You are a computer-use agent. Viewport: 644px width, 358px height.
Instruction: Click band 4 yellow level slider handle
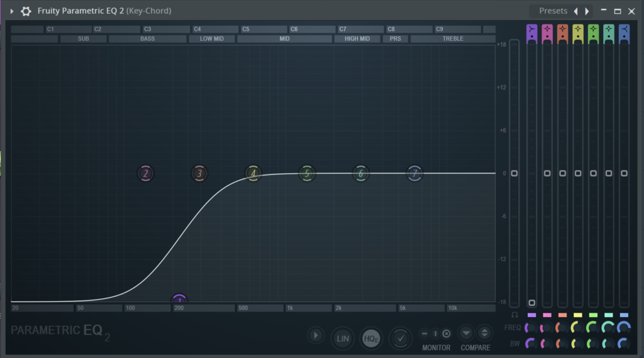point(578,174)
